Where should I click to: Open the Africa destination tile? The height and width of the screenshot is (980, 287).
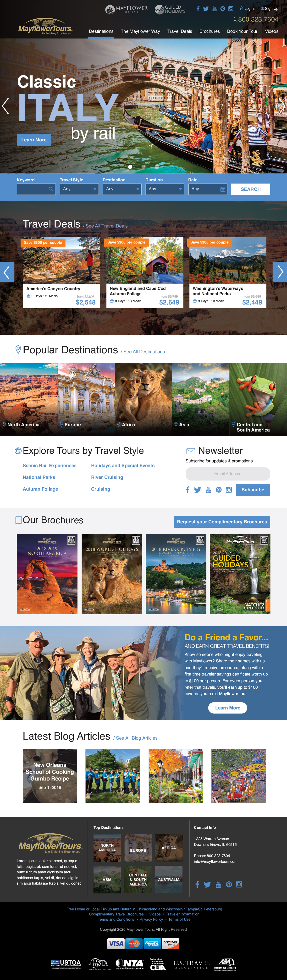143,399
